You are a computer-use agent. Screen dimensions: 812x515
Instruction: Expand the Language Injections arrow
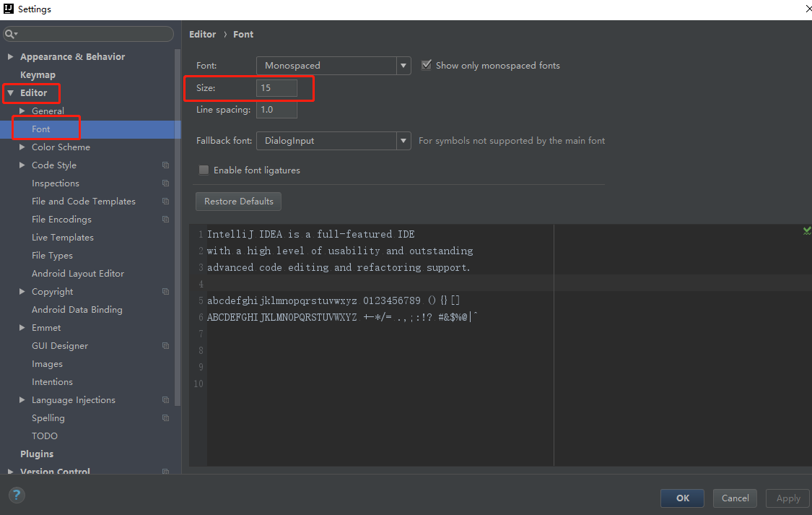[22, 400]
